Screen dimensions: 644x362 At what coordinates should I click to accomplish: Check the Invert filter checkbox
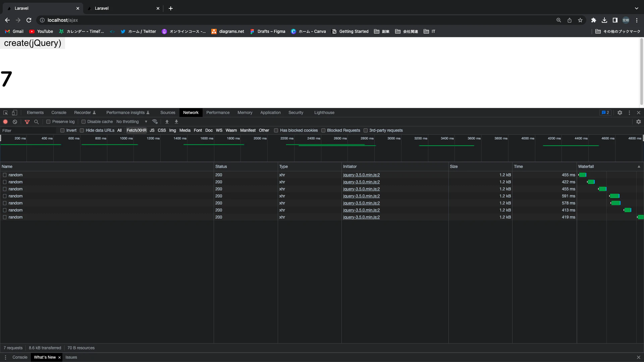pyautogui.click(x=62, y=131)
